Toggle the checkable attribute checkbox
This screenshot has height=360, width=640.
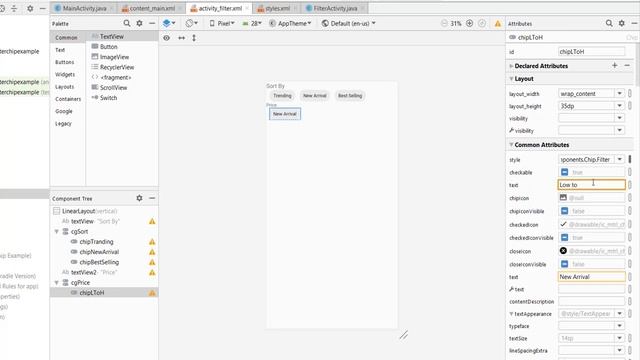pos(564,172)
